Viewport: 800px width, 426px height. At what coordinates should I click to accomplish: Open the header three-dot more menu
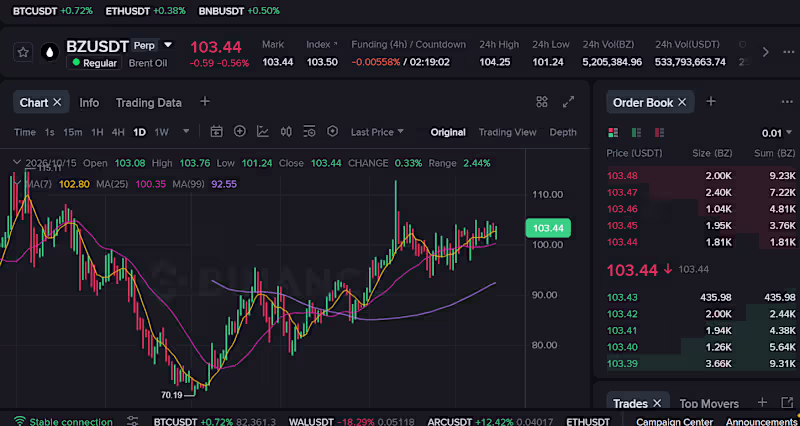789,52
